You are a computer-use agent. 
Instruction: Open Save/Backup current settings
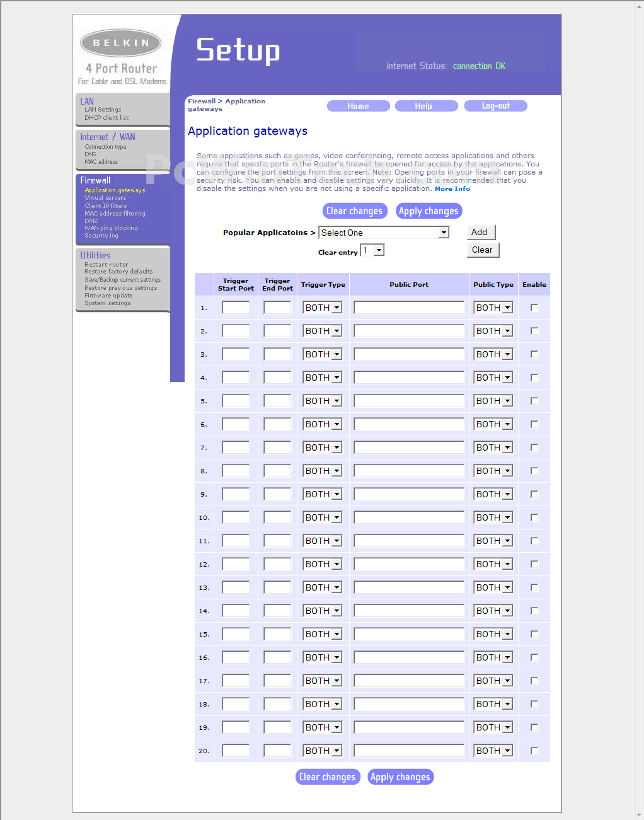[x=122, y=280]
